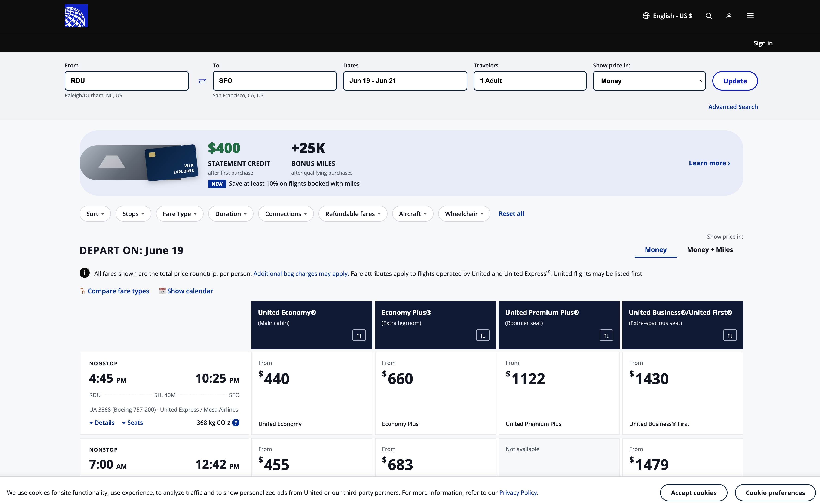The width and height of the screenshot is (820, 504).
Task: Open the Aircraft filter dropdown
Action: click(x=413, y=214)
